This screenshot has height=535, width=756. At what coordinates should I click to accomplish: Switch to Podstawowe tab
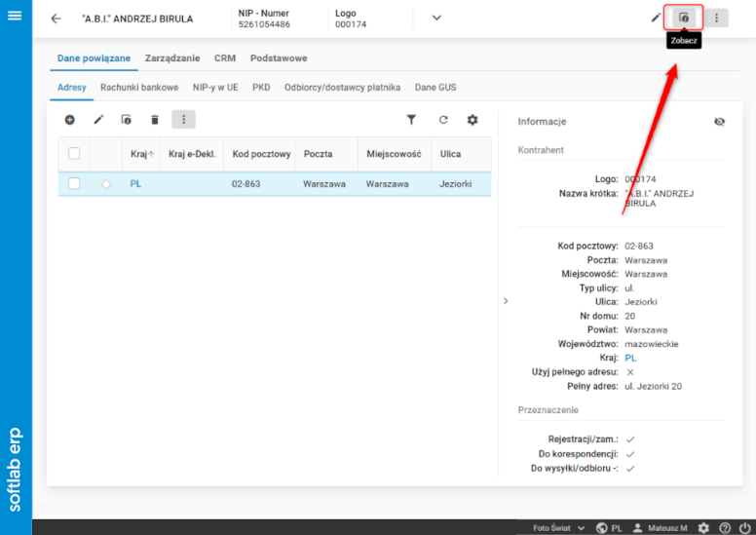pyautogui.click(x=279, y=58)
